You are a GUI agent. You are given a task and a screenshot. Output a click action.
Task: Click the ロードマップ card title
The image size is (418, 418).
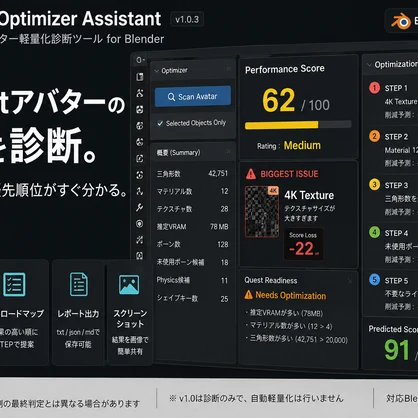[22, 314]
